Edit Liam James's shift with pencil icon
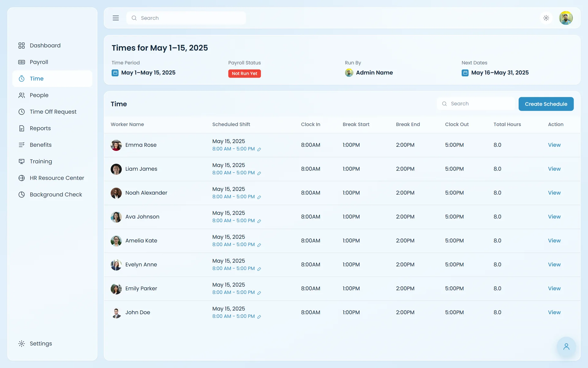This screenshot has height=368, width=588. [x=259, y=173]
